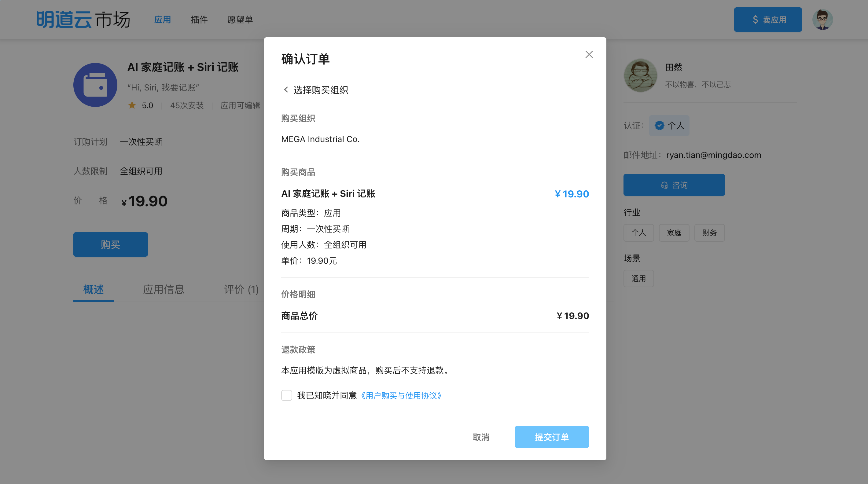Open the 用户购买与使用协议 link
Image resolution: width=868 pixels, height=484 pixels.
[x=401, y=395]
